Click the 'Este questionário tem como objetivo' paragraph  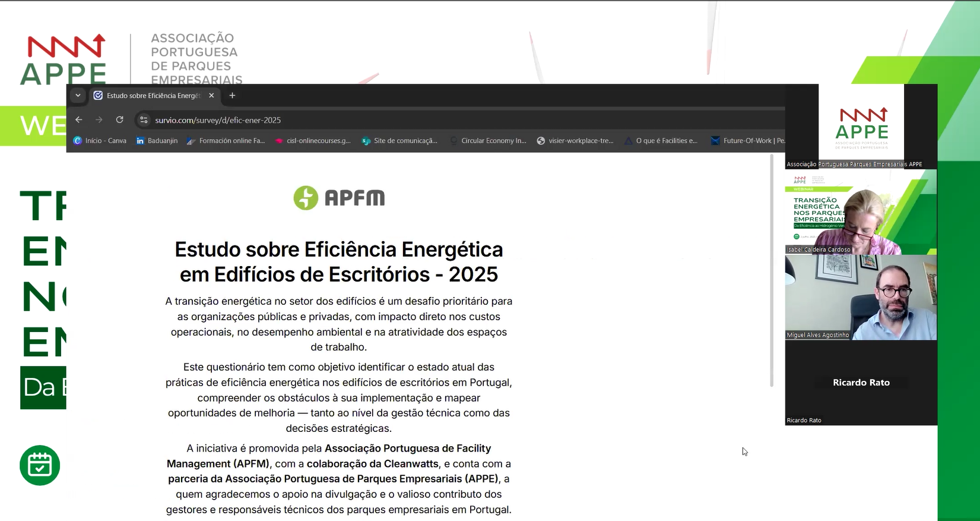[x=339, y=398]
